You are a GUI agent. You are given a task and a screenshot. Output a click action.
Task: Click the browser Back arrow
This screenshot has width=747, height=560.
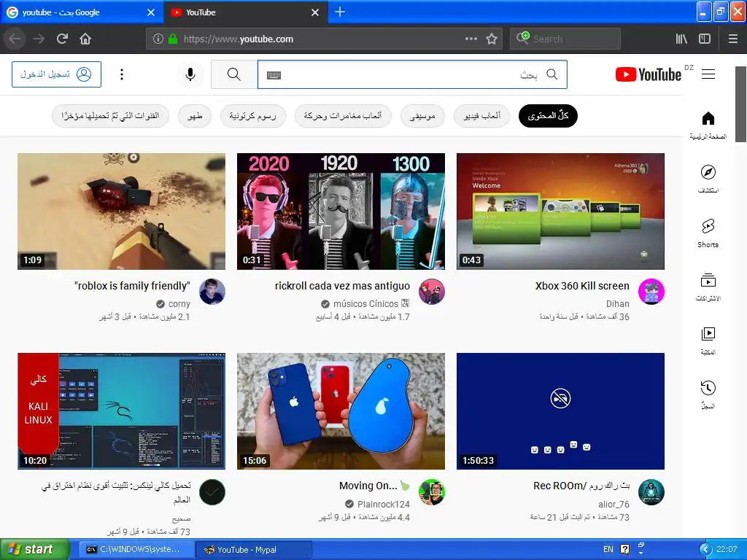coord(15,39)
